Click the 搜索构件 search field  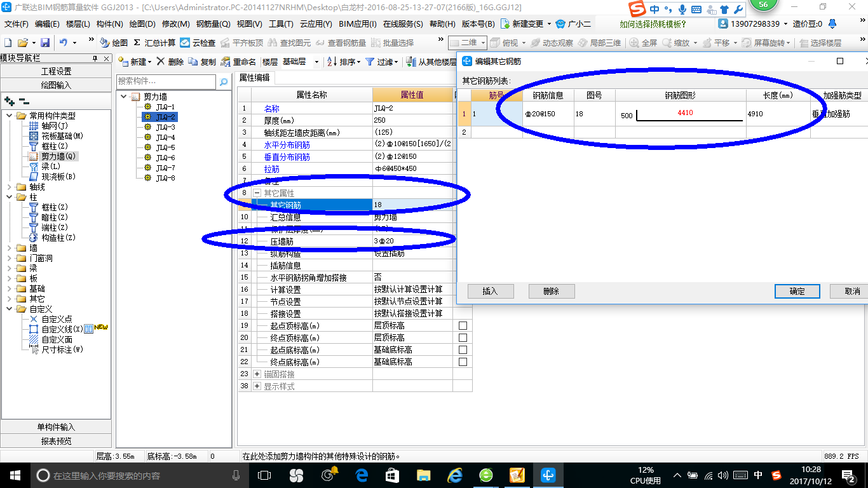[166, 82]
